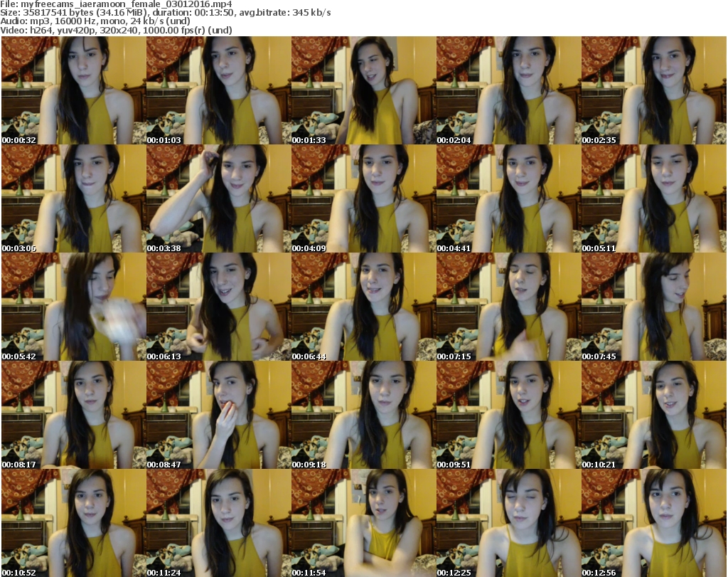The width and height of the screenshot is (728, 577).
Task: Open the frame stamped 00:09:51
Action: pyautogui.click(x=508, y=415)
